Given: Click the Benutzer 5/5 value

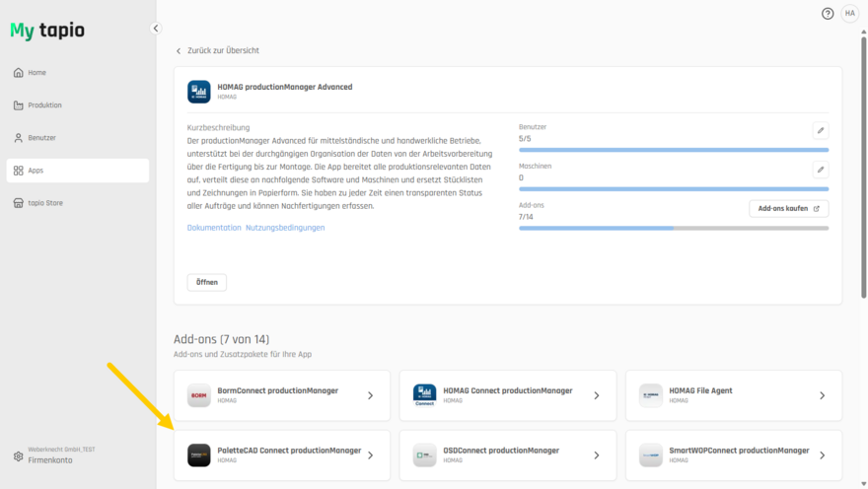Looking at the screenshot, I should click(x=525, y=139).
